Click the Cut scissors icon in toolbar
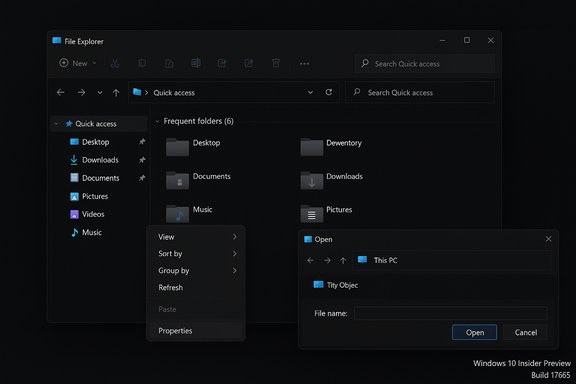Screen dimensions: 576x384 tap(115, 64)
